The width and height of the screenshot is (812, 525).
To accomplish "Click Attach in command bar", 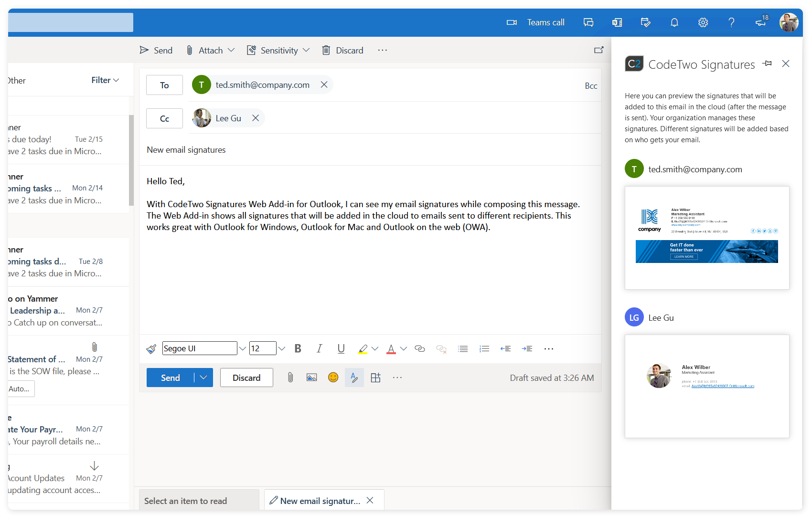I will (x=204, y=50).
